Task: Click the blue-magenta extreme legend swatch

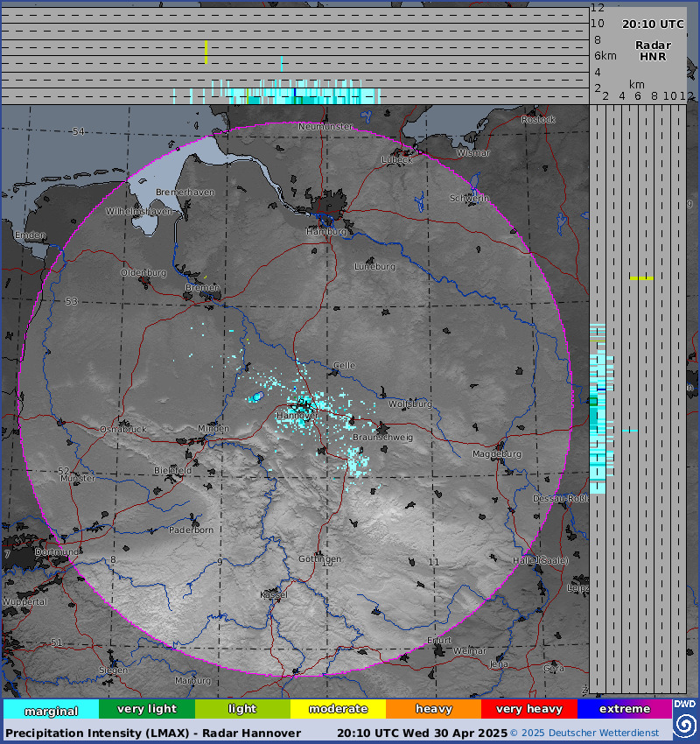Action: coord(625,709)
